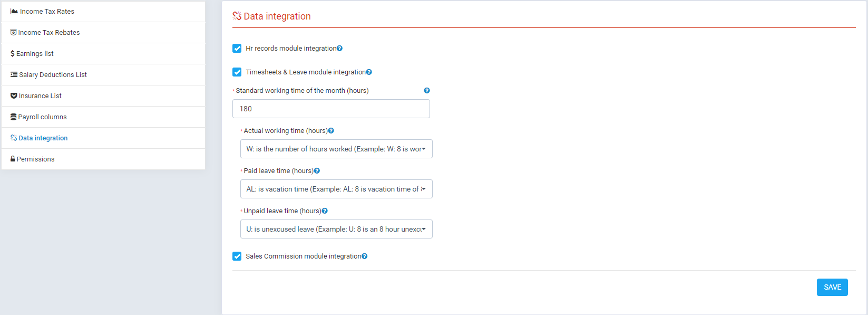This screenshot has width=868, height=315.
Task: Click help icon beside Unpaid leave time
Action: point(325,211)
